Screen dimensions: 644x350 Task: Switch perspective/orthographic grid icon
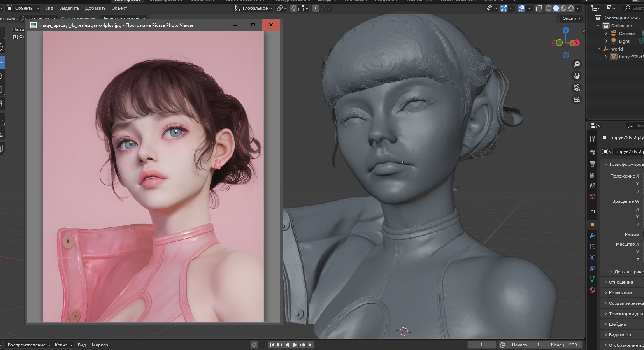click(x=577, y=99)
